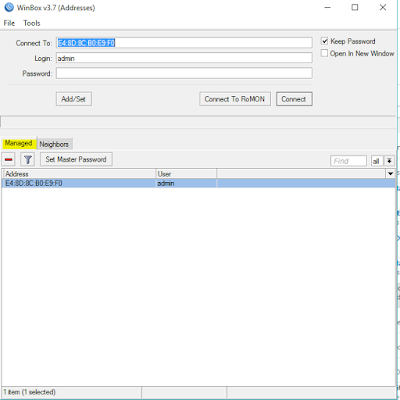
Task: Open the File menu
Action: coord(9,23)
